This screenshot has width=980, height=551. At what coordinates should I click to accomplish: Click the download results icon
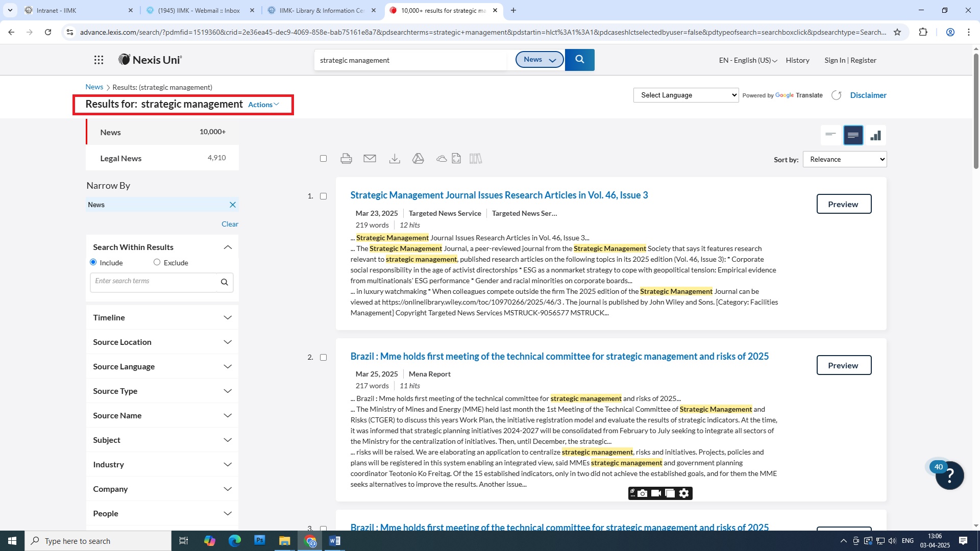click(394, 159)
